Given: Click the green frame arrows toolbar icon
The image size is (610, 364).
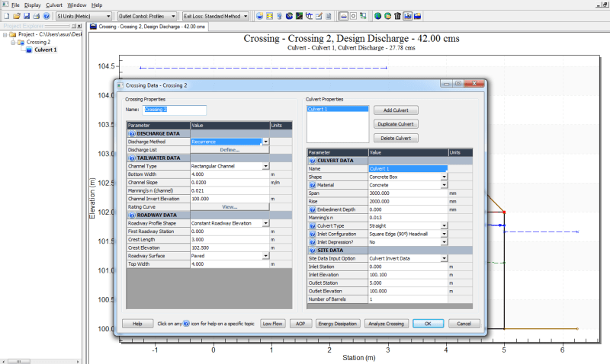Looking at the screenshot, I should [363, 16].
